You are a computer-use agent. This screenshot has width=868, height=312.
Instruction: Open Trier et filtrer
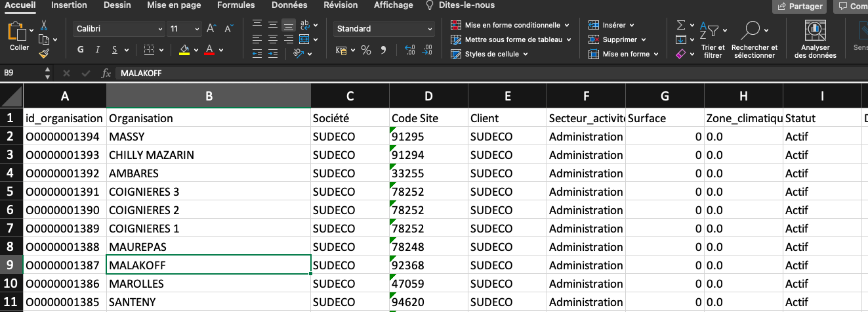coord(712,40)
